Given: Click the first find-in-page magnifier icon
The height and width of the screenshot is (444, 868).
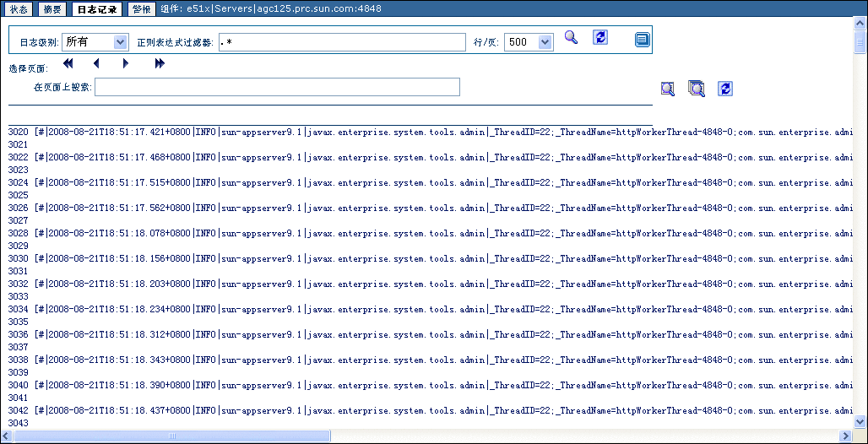Looking at the screenshot, I should coord(668,89).
